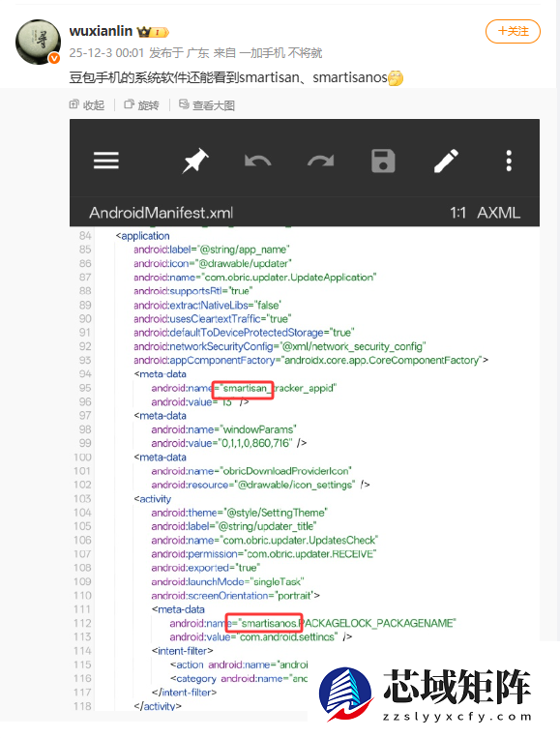Click the com.obric.updater.UpdateApplication name line
This screenshot has width=560, height=738.
(x=255, y=278)
